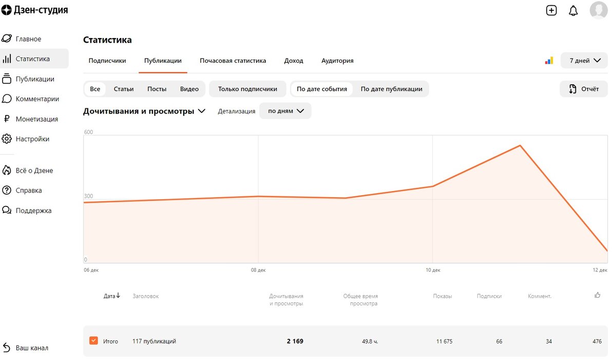Click the flame icon beside Всё о Дзене

tap(7, 170)
